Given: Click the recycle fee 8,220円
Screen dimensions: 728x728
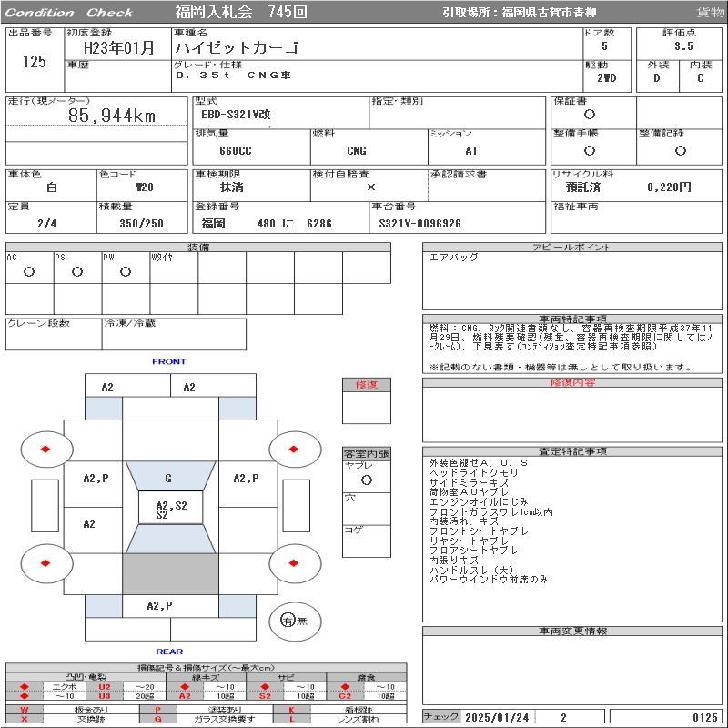Looking at the screenshot, I should (x=669, y=187).
